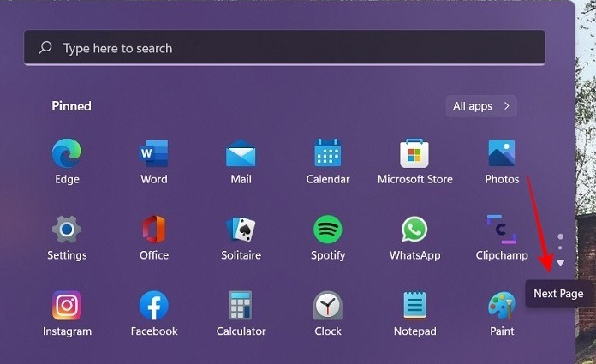Start the Solitaire game
Screen dimensions: 596x364
[241, 230]
